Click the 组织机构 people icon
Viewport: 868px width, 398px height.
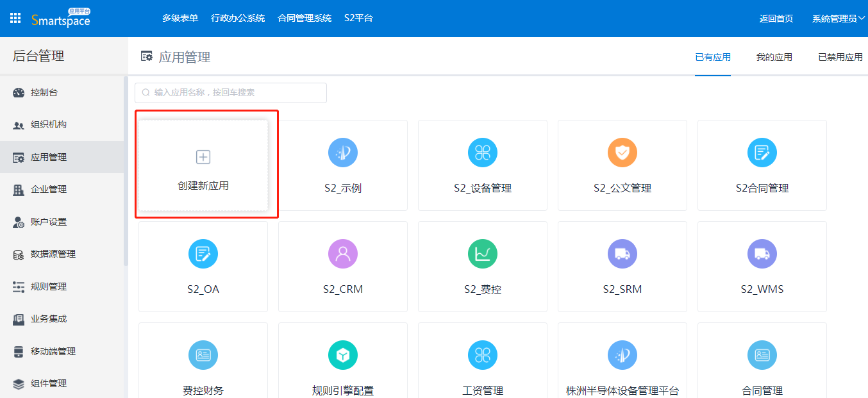tap(19, 125)
